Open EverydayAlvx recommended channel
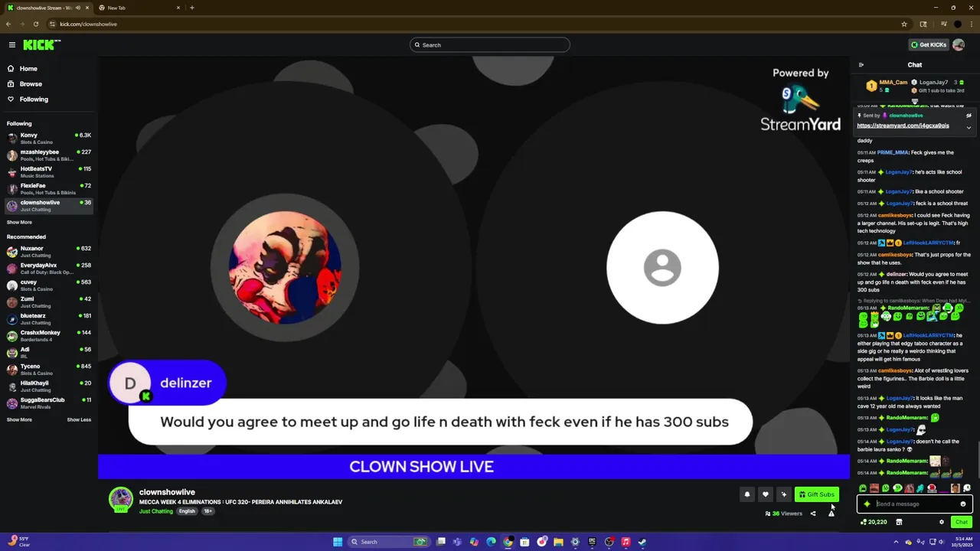This screenshot has width=980, height=551. [x=49, y=269]
